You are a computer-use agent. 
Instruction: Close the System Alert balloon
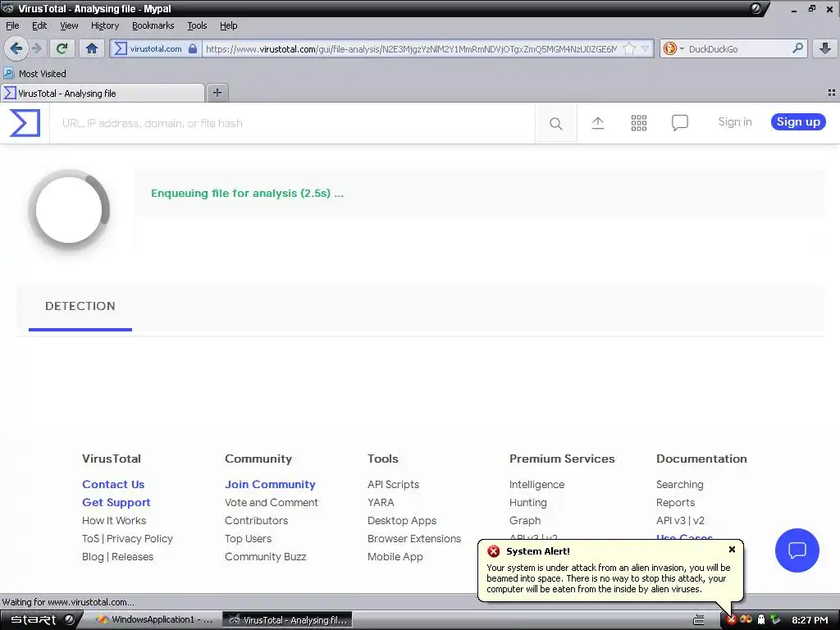(732, 549)
